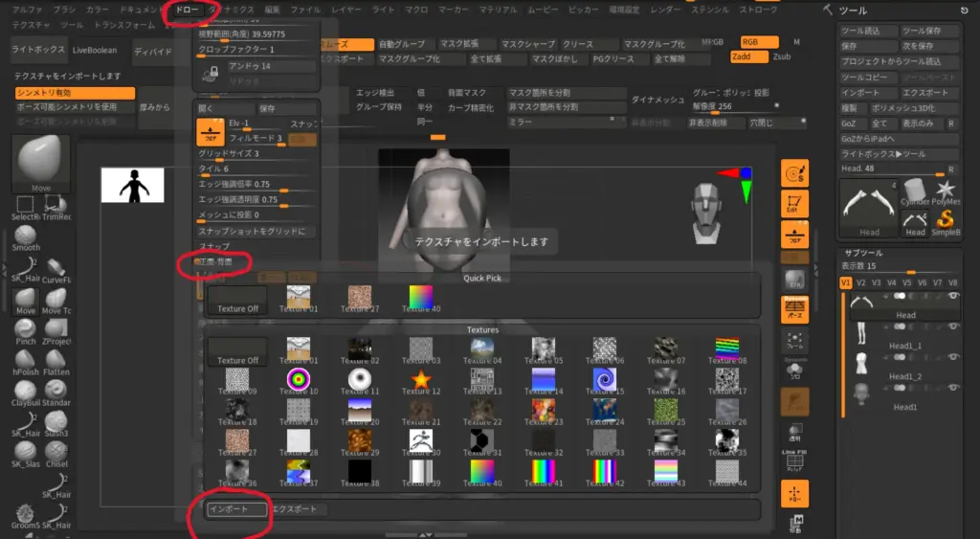980x539 pixels.
Task: Pick Texture 24 world map thumbnail
Action: point(605,413)
